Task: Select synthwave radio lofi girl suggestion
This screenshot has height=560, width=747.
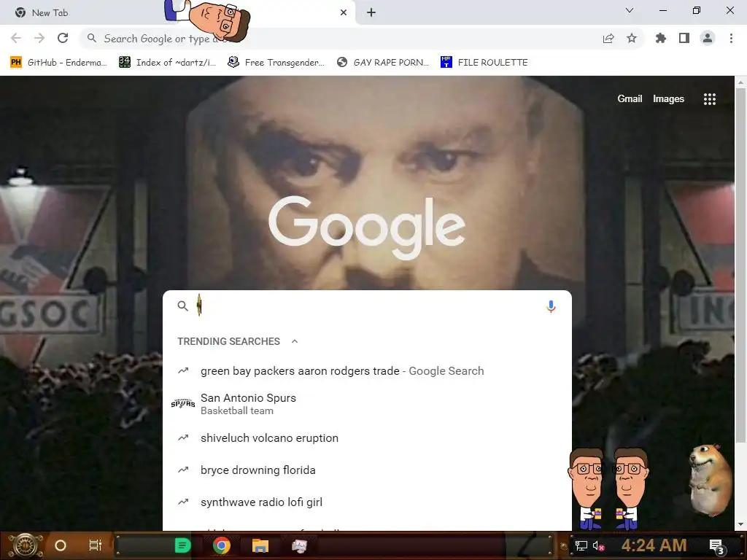Action: (x=367, y=502)
